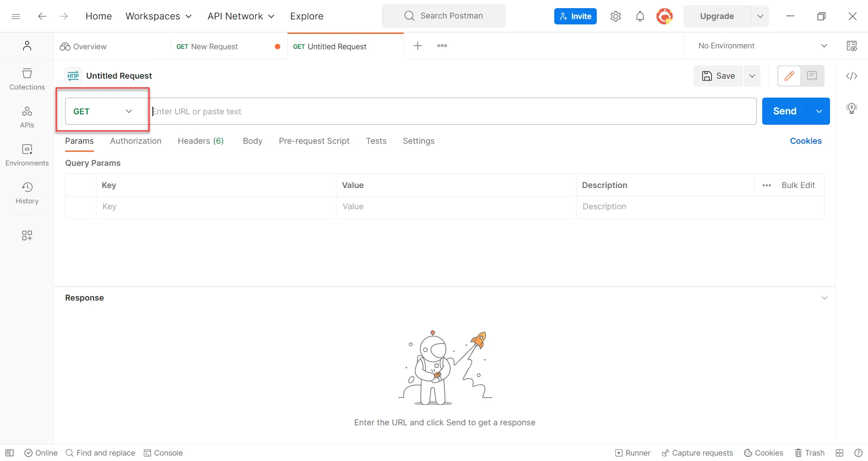Viewport: 868px width, 461px height.
Task: Open Environments in the sidebar
Action: [x=27, y=155]
